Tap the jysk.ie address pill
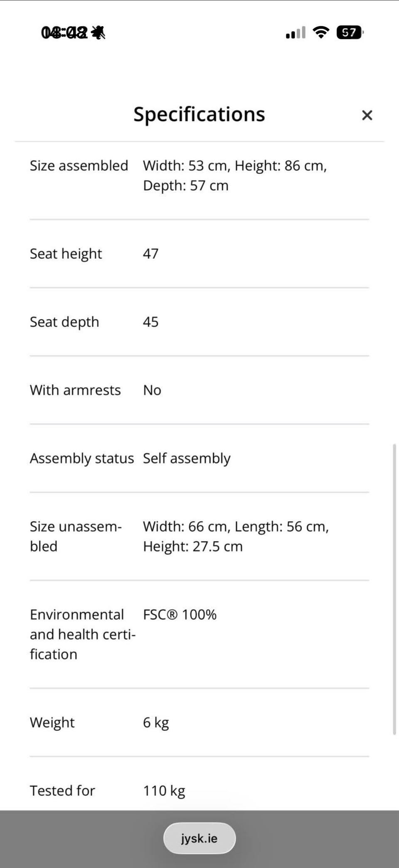The width and height of the screenshot is (399, 868). (199, 838)
